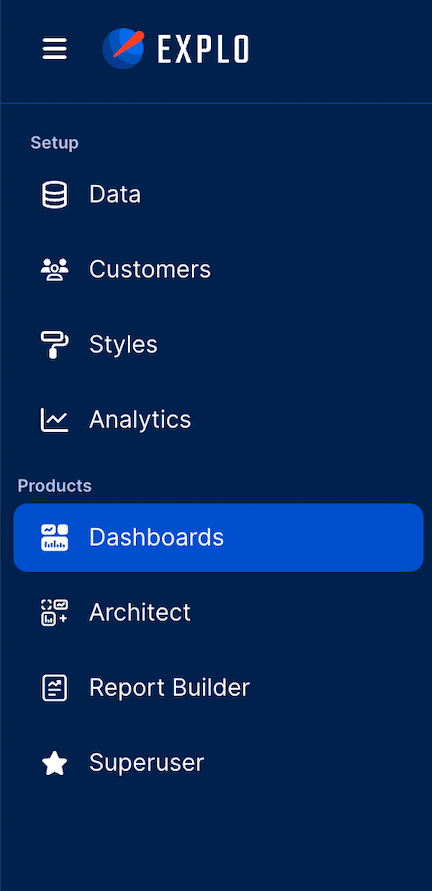Open Report Builder
Viewport: 432px width, 891px height.
point(218,688)
